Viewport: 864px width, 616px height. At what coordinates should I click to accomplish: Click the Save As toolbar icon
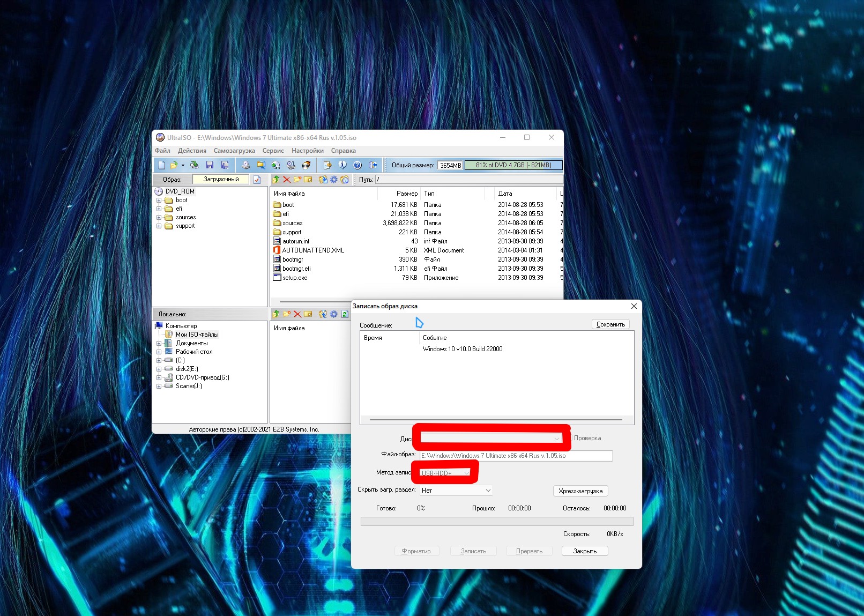(225, 165)
